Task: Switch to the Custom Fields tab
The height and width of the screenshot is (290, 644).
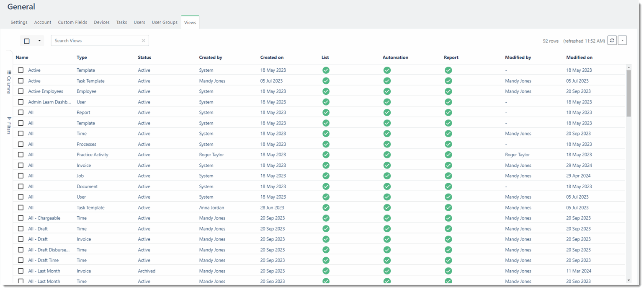Action: (72, 22)
